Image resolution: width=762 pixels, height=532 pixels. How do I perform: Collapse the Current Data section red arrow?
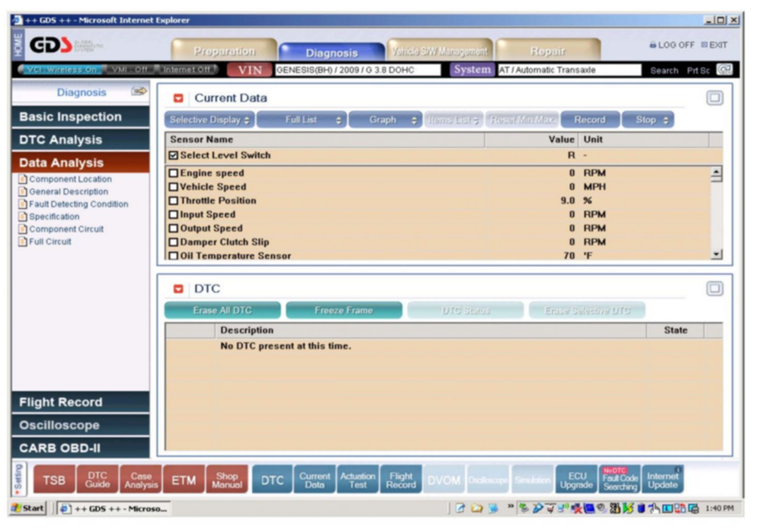[x=178, y=98]
